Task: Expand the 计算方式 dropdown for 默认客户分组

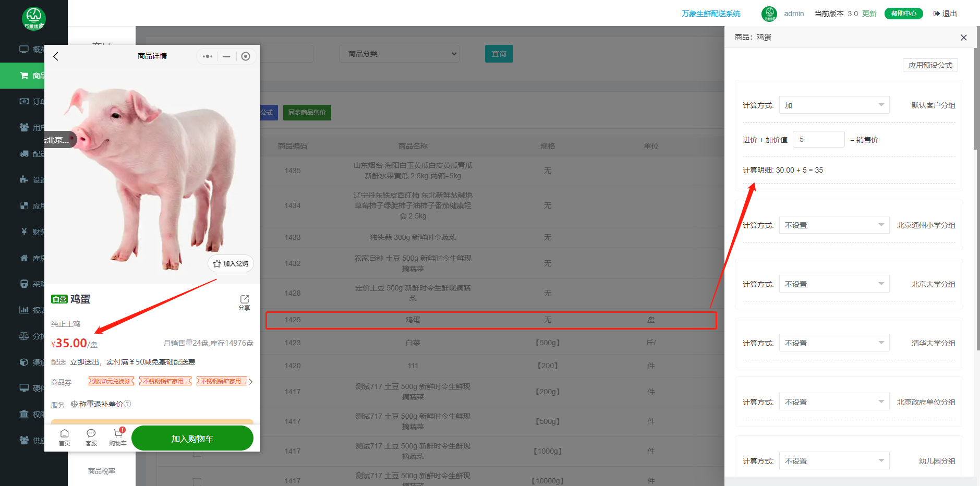Action: click(x=833, y=105)
